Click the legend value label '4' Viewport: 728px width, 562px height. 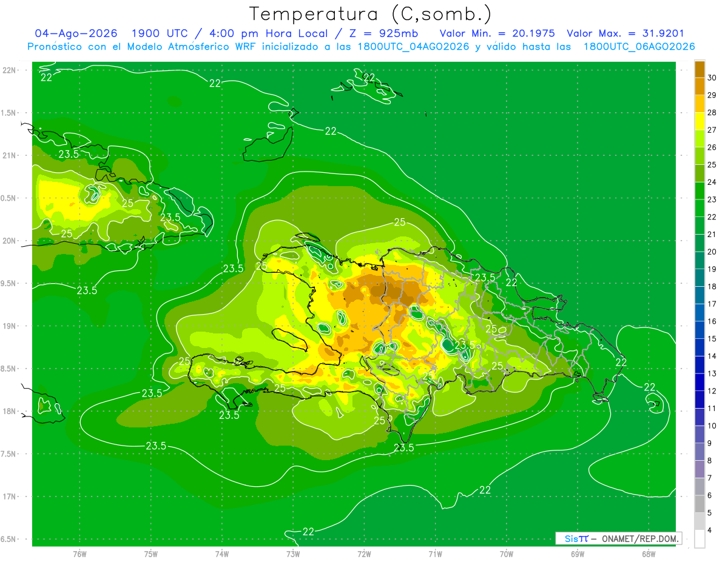[x=711, y=530]
